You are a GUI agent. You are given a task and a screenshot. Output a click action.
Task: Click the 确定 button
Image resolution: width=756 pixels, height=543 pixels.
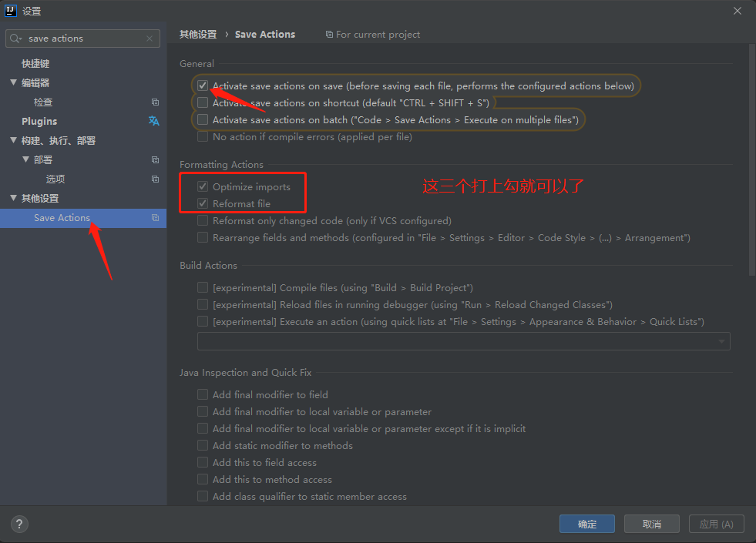(586, 523)
